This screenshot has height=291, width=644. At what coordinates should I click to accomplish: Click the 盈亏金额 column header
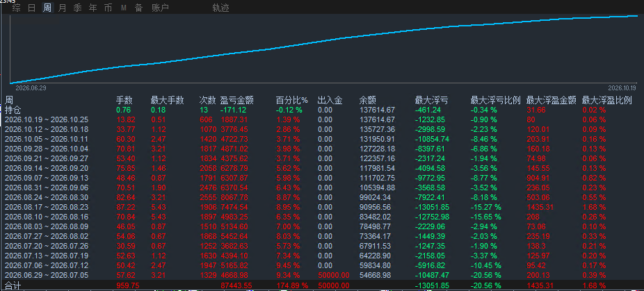tap(236, 100)
